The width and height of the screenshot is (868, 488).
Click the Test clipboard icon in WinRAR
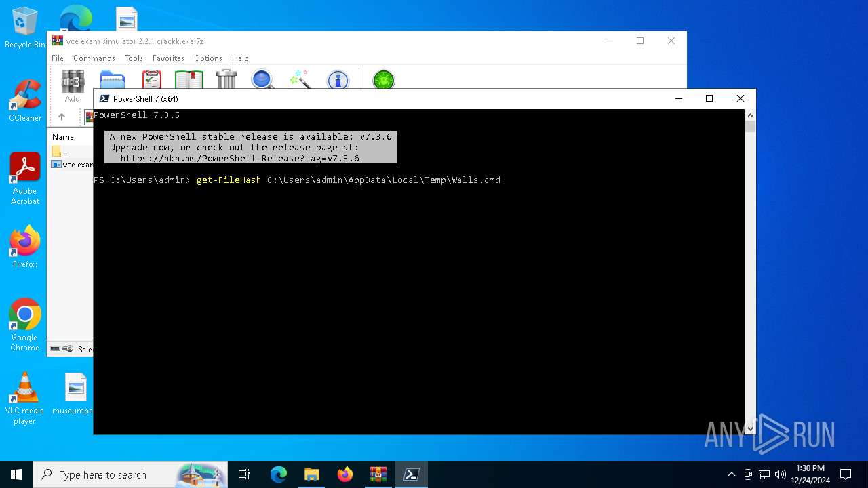point(152,80)
